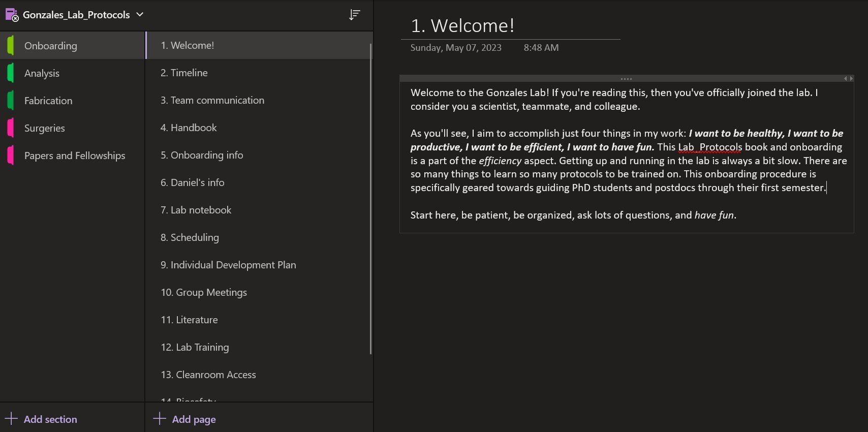Click the note container drag handle dots
This screenshot has width=868, height=432.
626,79
